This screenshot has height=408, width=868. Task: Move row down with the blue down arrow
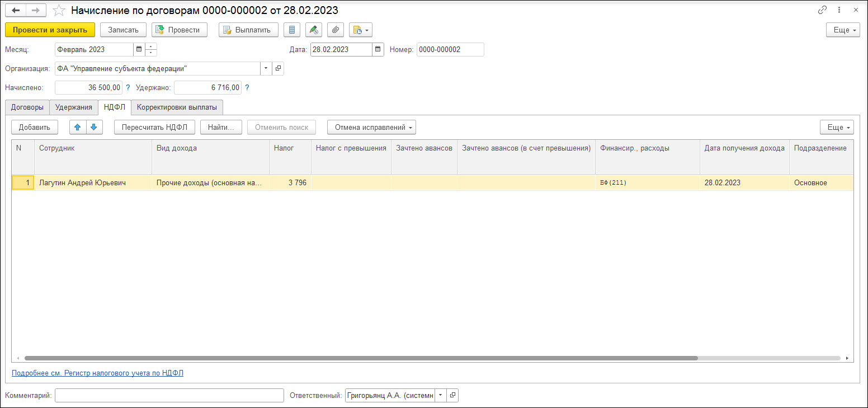[95, 127]
